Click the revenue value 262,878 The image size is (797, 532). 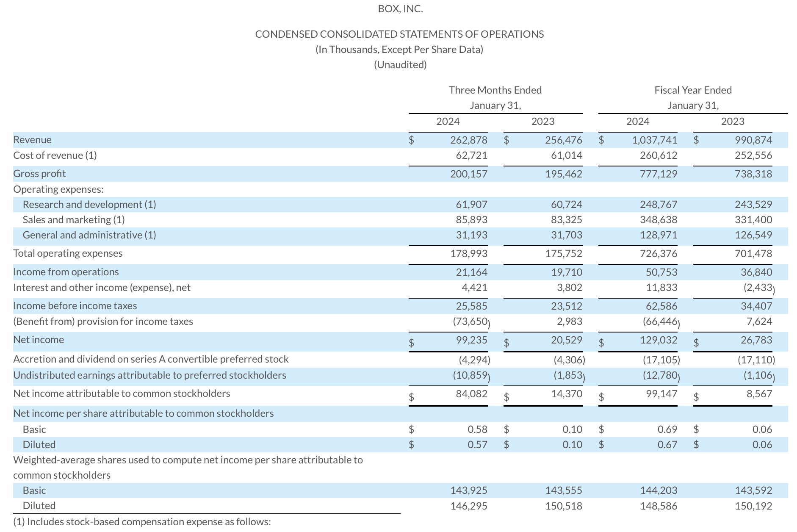click(469, 140)
